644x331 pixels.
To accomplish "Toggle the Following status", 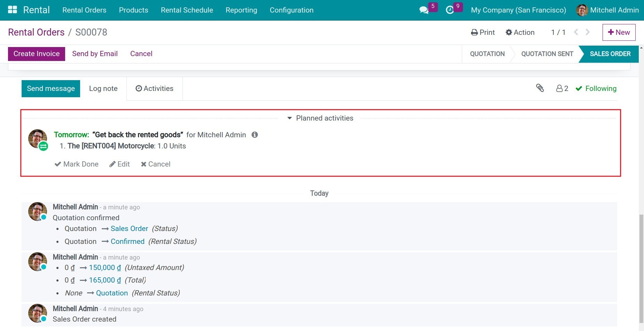I will (596, 88).
